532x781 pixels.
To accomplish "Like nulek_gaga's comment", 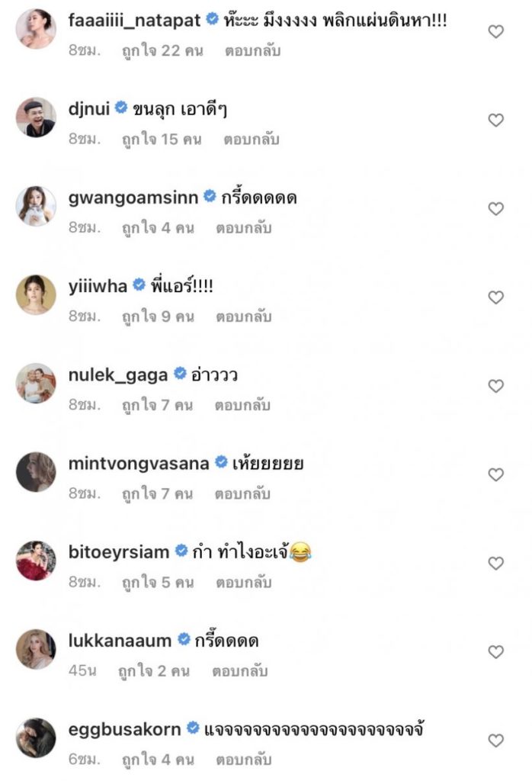I will click(x=495, y=386).
